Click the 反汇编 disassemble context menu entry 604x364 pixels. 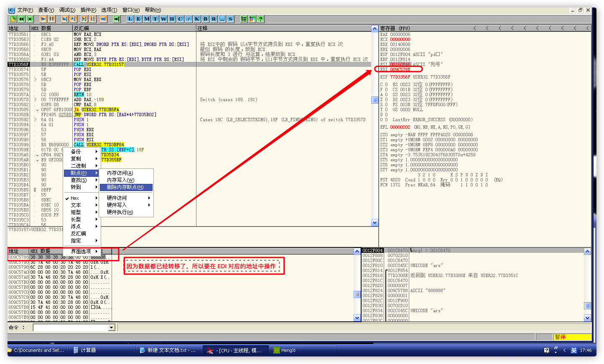[78, 234]
